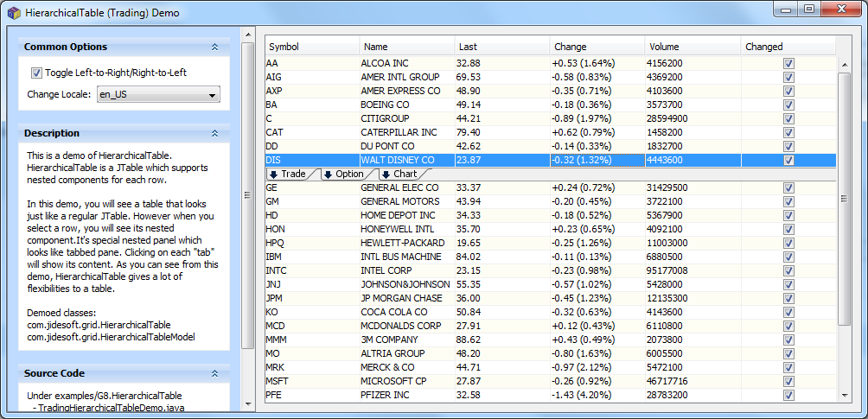Click the table vertical scrollbar thumb
The width and height of the screenshot is (868, 419).
pos(844,199)
